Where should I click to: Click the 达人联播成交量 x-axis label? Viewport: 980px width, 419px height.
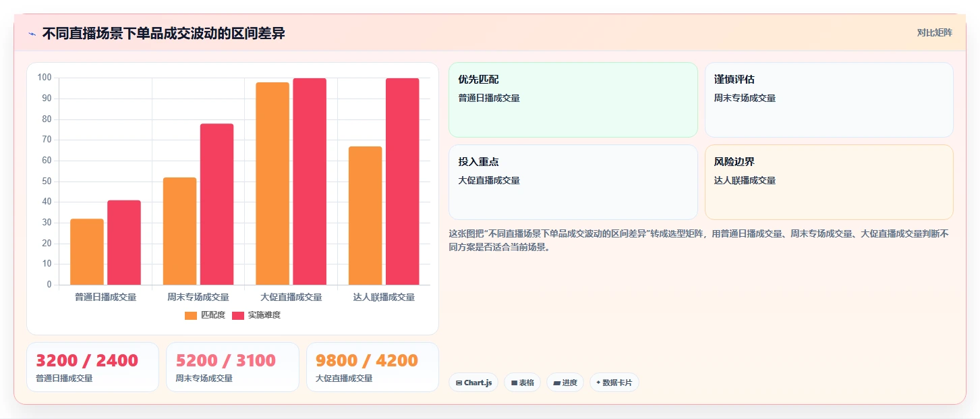pos(384,297)
